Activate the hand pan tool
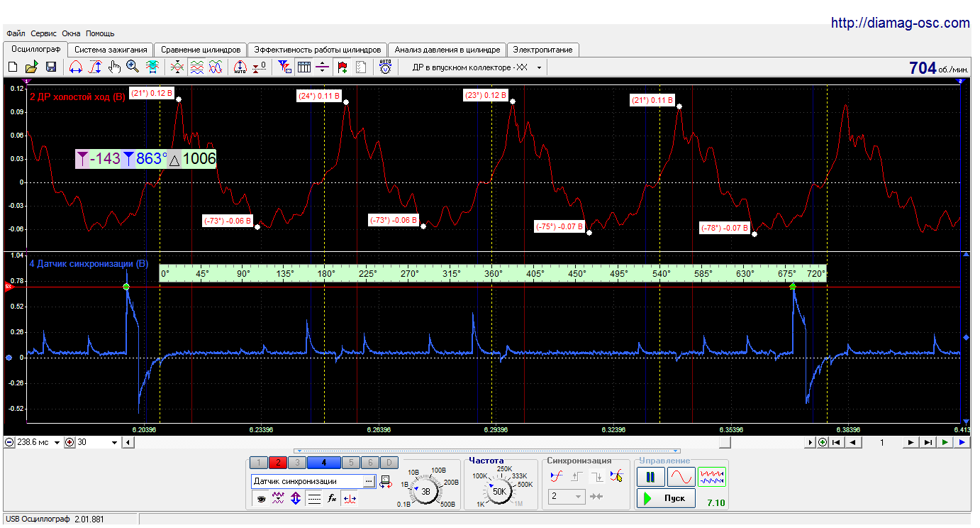This screenshot has width=980, height=528. click(114, 67)
